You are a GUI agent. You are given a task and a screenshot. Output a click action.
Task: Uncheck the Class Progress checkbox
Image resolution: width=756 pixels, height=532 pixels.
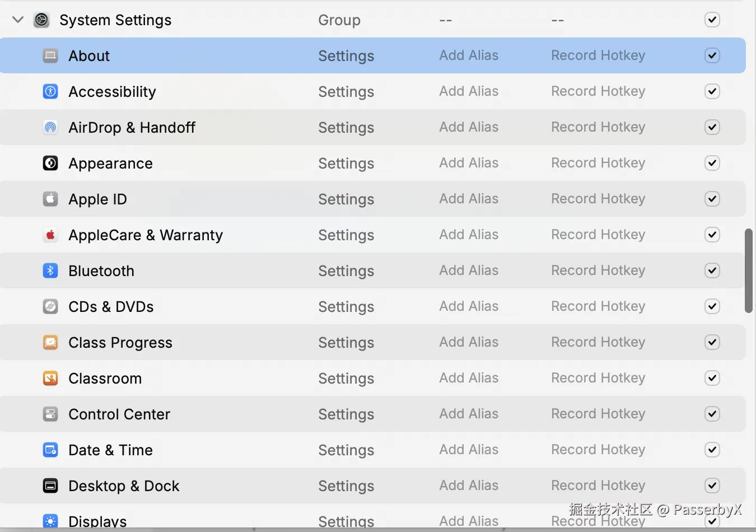[x=712, y=342]
